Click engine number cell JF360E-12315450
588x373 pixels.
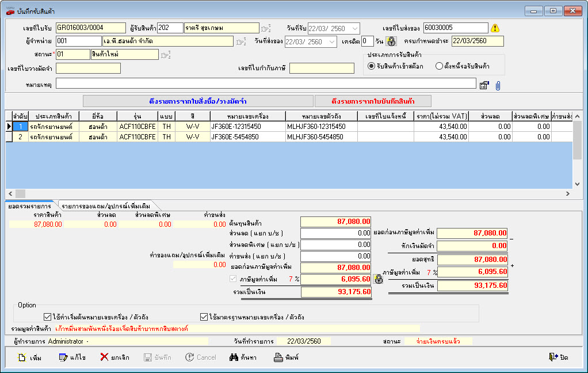[x=247, y=127]
